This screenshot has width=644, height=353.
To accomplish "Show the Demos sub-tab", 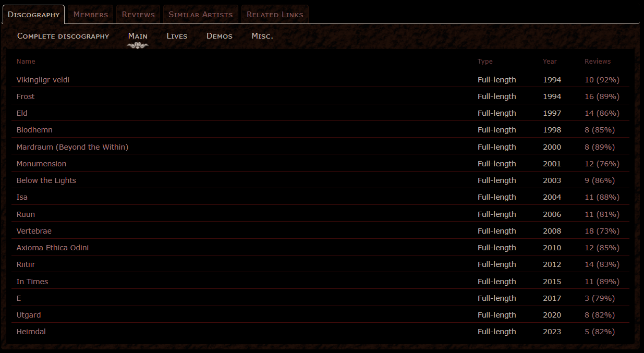I will tap(220, 36).
